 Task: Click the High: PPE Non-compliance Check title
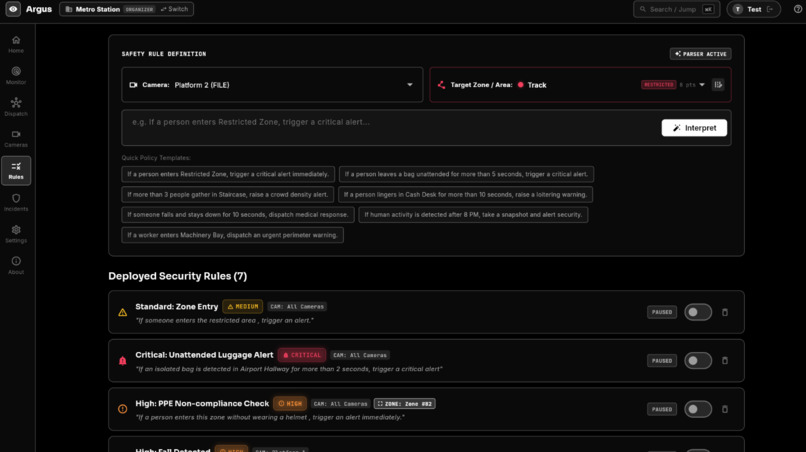[202, 404]
